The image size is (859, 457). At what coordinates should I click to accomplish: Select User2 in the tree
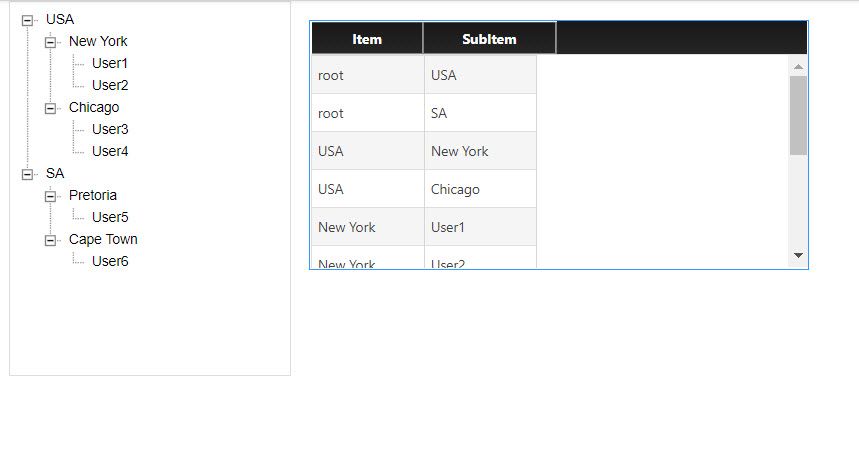point(110,85)
